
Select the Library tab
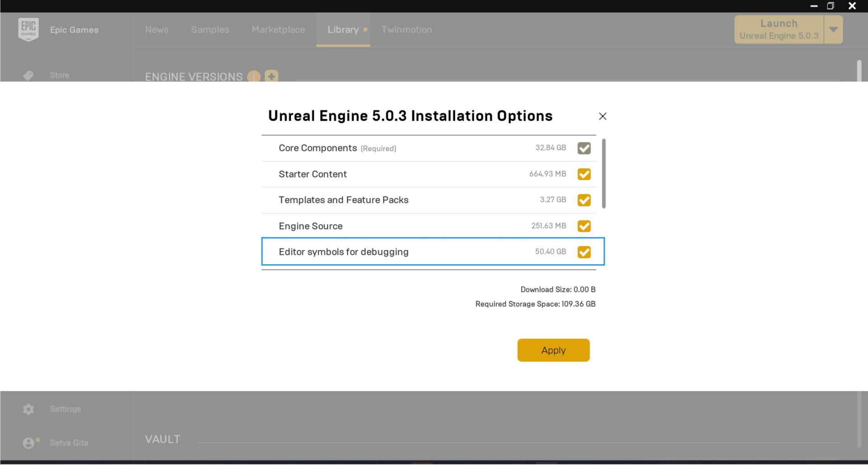pos(343,29)
